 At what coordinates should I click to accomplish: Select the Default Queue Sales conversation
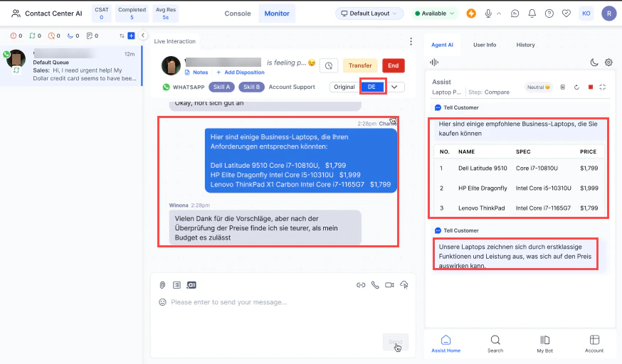pyautogui.click(x=70, y=65)
